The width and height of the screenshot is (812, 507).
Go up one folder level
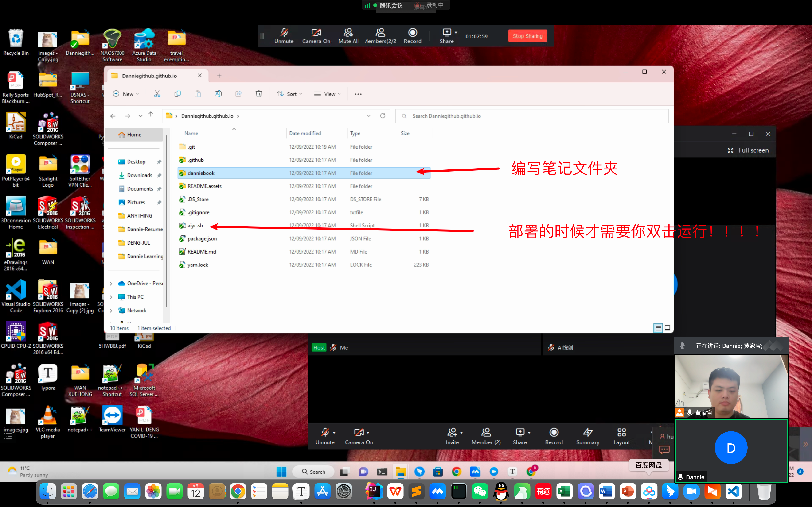(x=151, y=115)
